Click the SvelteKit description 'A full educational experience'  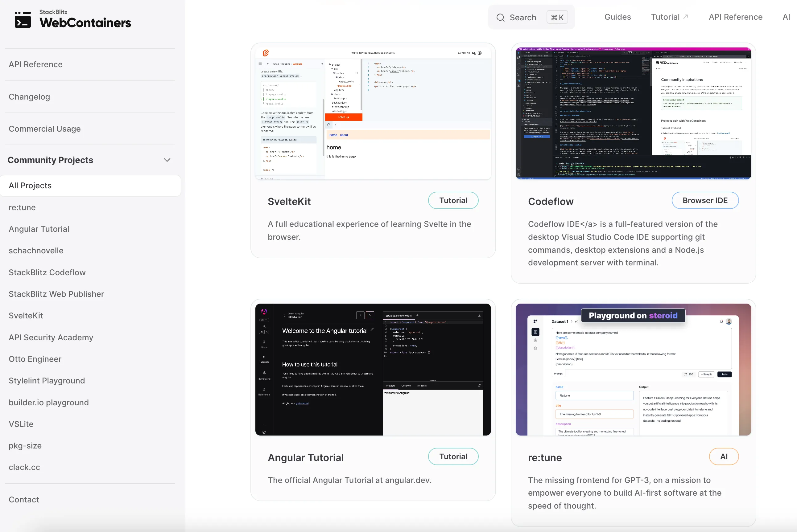369,230
